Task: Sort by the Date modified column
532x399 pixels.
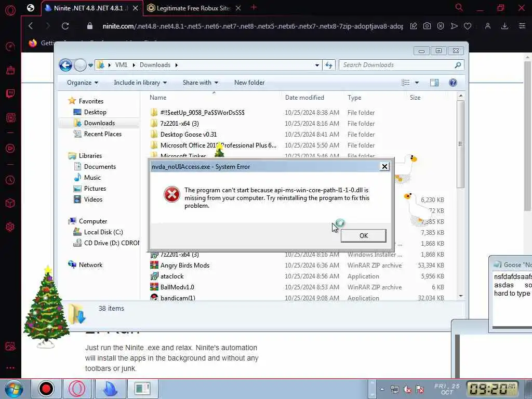Action: pyautogui.click(x=304, y=97)
